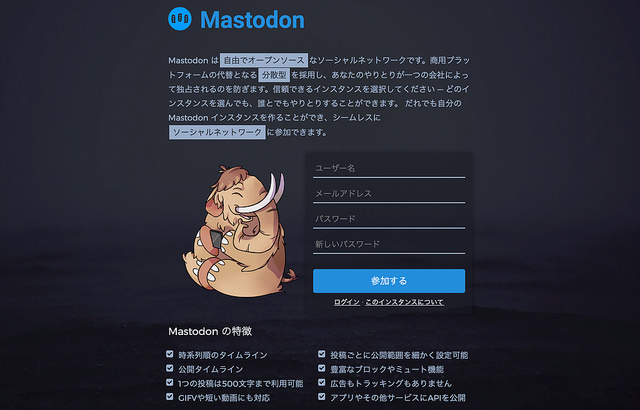Click the round blue Mastodon logo icon
The height and width of the screenshot is (410, 640).
pos(180,19)
